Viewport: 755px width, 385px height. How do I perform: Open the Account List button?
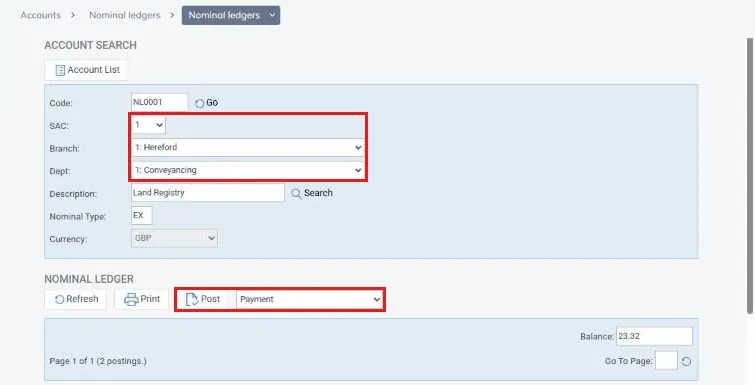[86, 70]
